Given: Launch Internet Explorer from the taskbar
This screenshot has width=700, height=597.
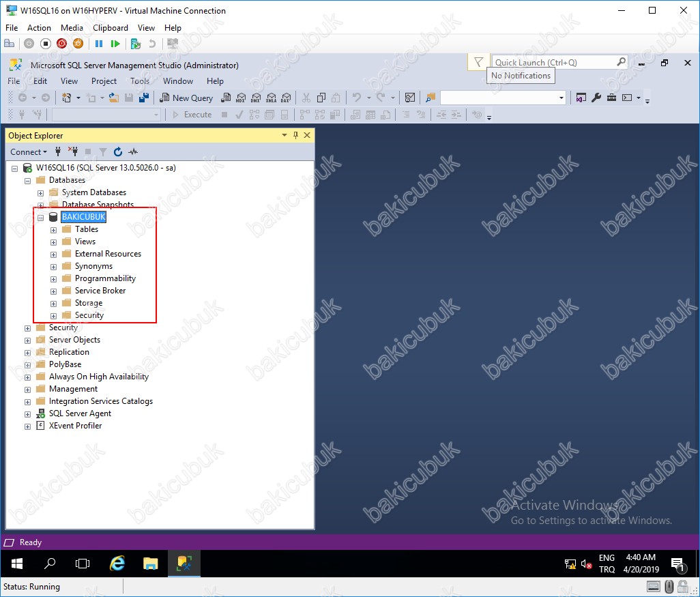Looking at the screenshot, I should point(117,564).
